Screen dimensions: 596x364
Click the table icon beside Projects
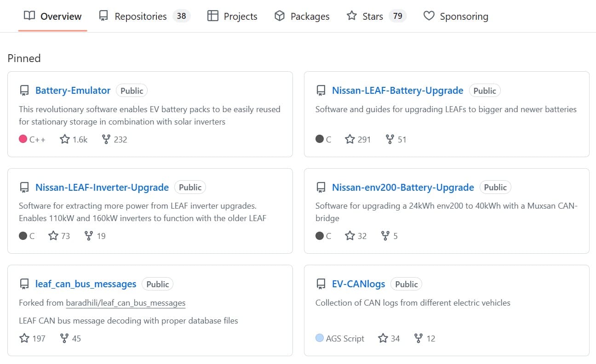[x=212, y=16]
